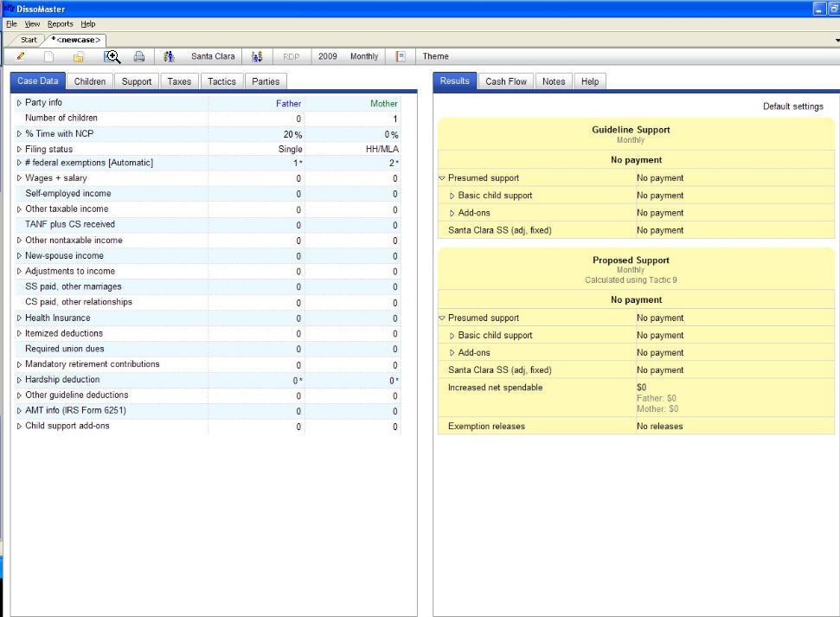
Task: Open a case file with folder icon
Action: (79, 56)
